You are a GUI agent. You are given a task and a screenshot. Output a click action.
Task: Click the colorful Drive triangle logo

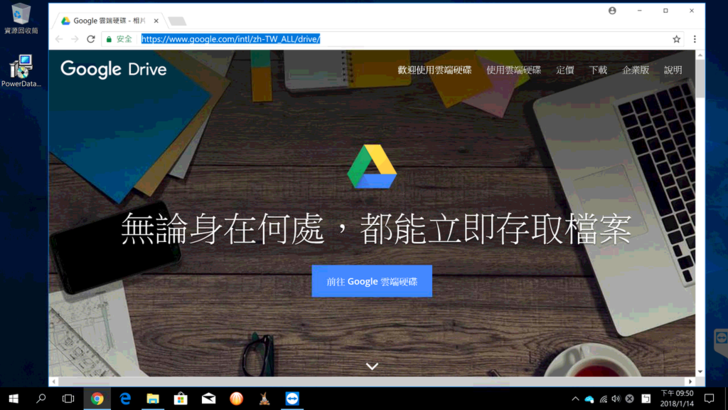pyautogui.click(x=372, y=166)
